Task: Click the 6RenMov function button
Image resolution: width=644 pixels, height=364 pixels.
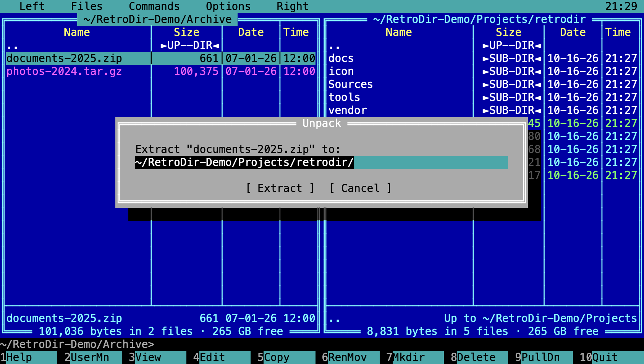Action: (x=351, y=357)
